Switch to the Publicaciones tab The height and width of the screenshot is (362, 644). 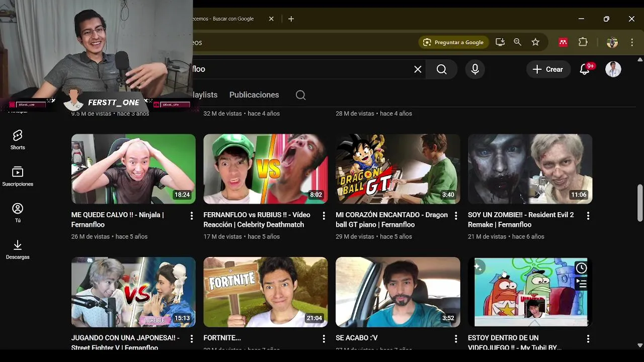click(x=254, y=95)
